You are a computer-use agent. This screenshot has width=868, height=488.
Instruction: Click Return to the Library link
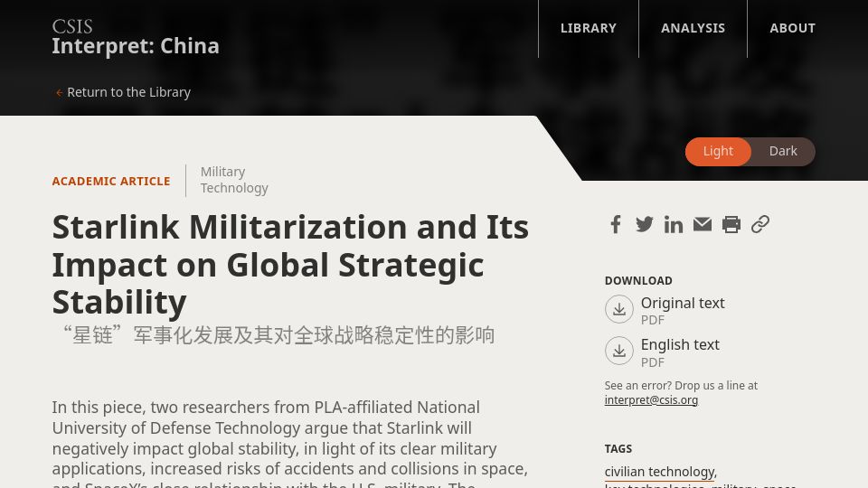click(x=129, y=92)
